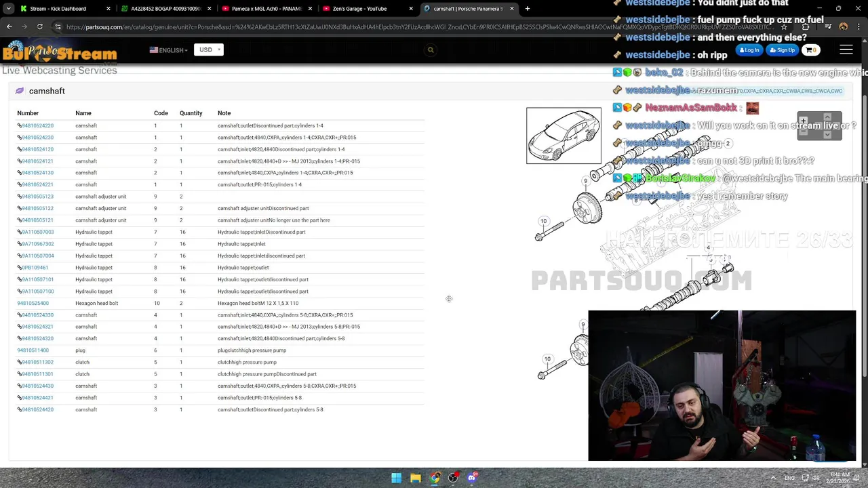The image size is (868, 488).
Task: Click the zoom control overlay on the diagram
Action: pyautogui.click(x=819, y=126)
